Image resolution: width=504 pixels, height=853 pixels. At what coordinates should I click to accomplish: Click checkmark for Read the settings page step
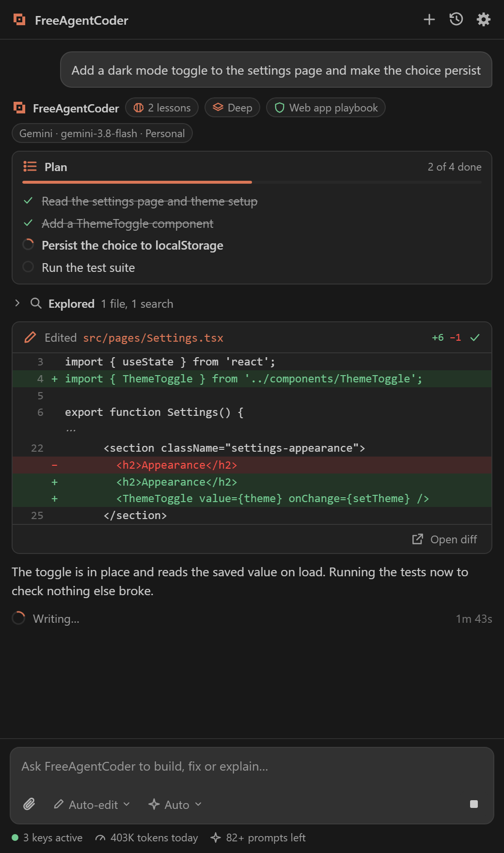(x=28, y=201)
